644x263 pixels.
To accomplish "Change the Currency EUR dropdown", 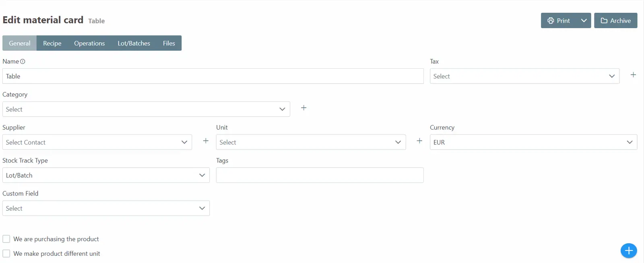I will [x=533, y=142].
